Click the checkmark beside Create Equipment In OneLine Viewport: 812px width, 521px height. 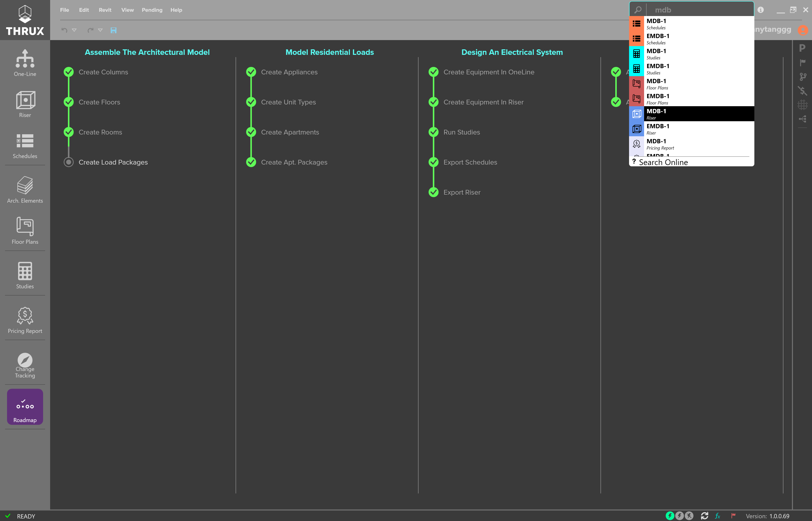click(x=434, y=72)
